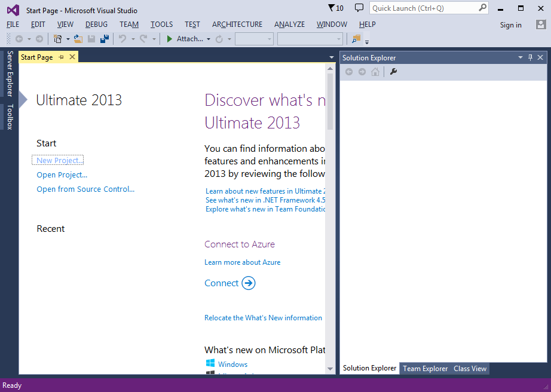Click the Refresh circular arrow icon
The width and height of the screenshot is (551, 392).
tap(219, 39)
